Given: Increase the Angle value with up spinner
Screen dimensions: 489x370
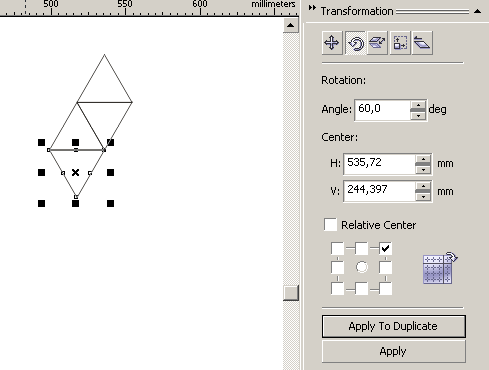Looking at the screenshot, I should [418, 105].
